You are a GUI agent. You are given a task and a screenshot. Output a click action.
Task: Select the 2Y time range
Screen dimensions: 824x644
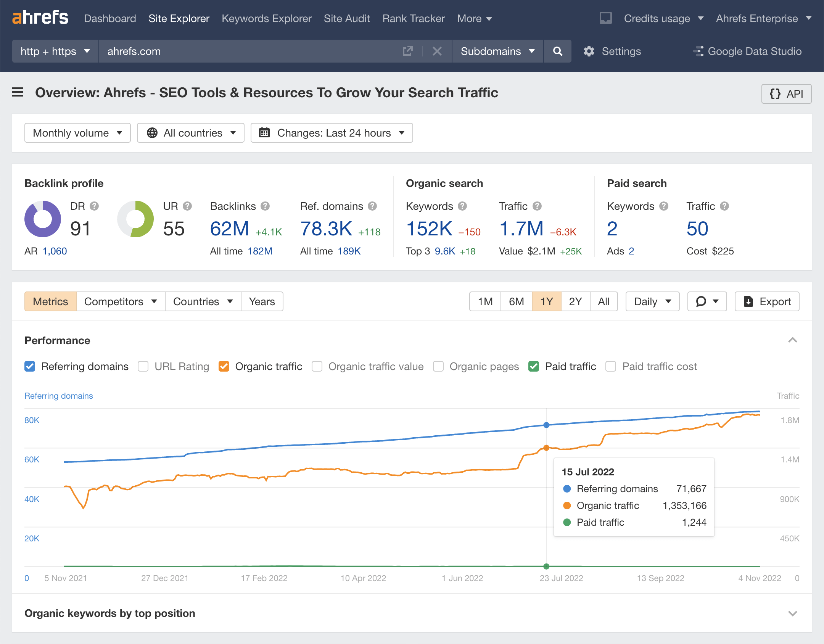tap(575, 301)
